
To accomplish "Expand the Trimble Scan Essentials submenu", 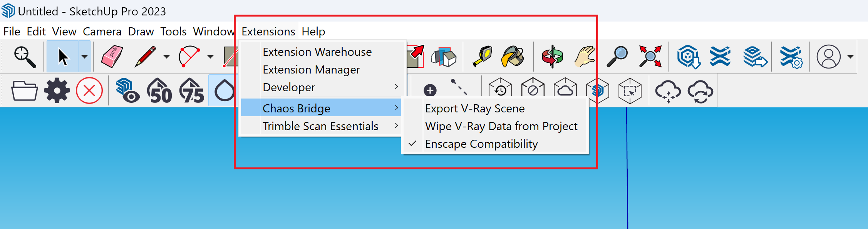I will click(321, 126).
